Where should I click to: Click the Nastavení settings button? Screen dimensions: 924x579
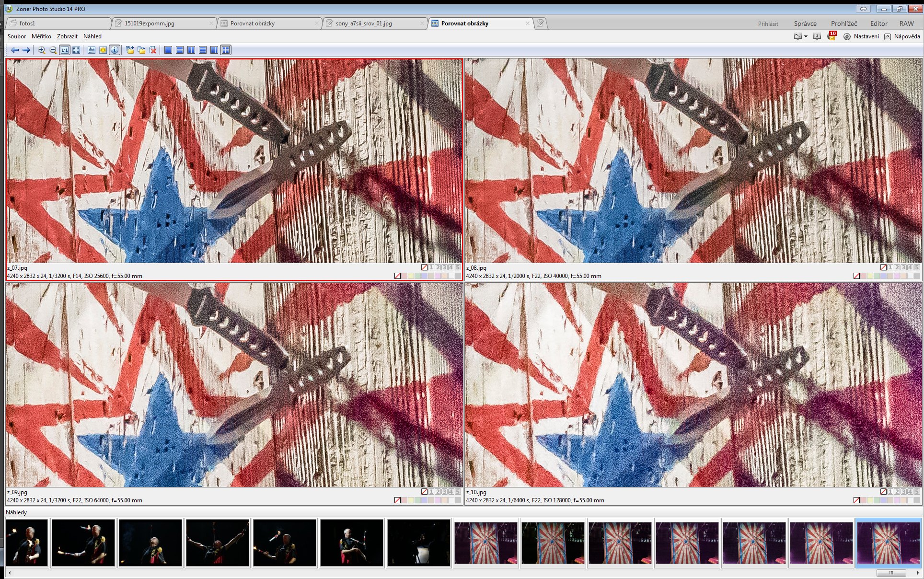[x=861, y=36]
